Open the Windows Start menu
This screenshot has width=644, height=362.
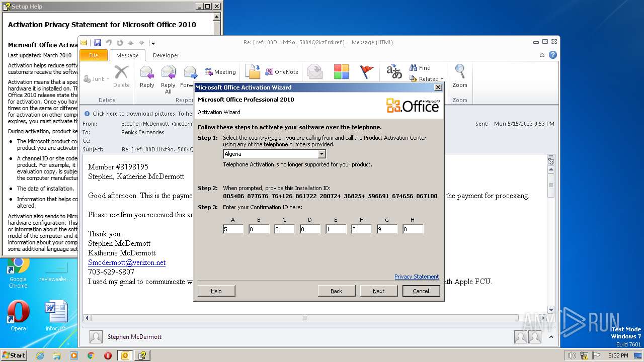tap(14, 355)
